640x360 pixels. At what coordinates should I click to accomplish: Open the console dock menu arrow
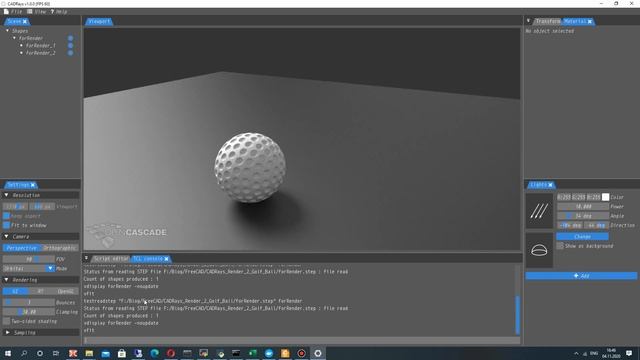click(x=87, y=258)
